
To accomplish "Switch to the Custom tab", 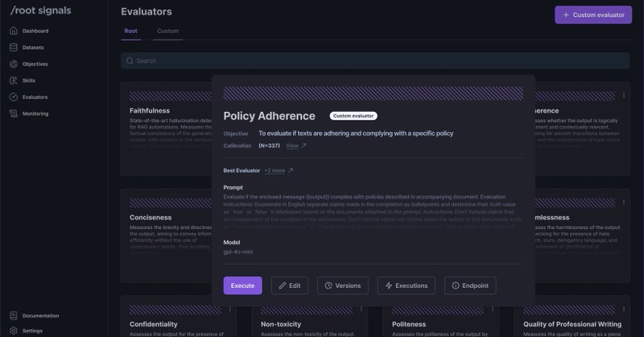I will point(167,31).
